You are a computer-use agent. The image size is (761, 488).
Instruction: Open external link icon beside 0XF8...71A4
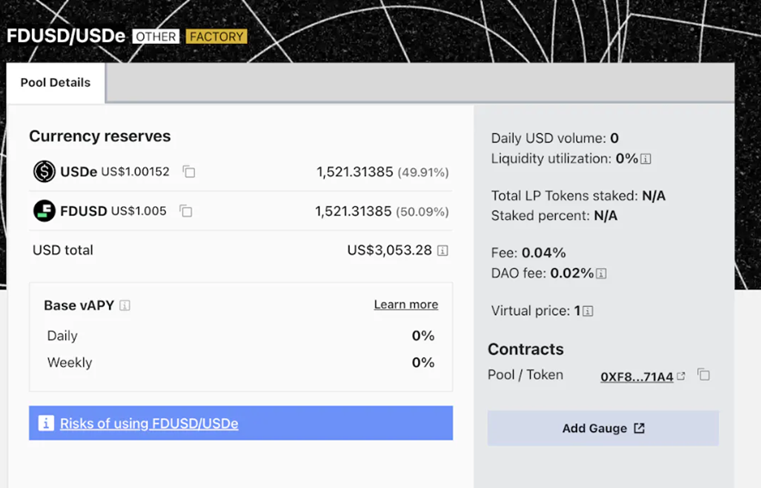click(681, 376)
